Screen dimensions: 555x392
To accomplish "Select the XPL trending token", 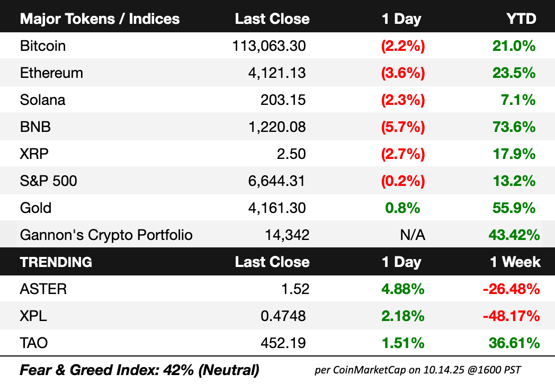I will coord(33,316).
